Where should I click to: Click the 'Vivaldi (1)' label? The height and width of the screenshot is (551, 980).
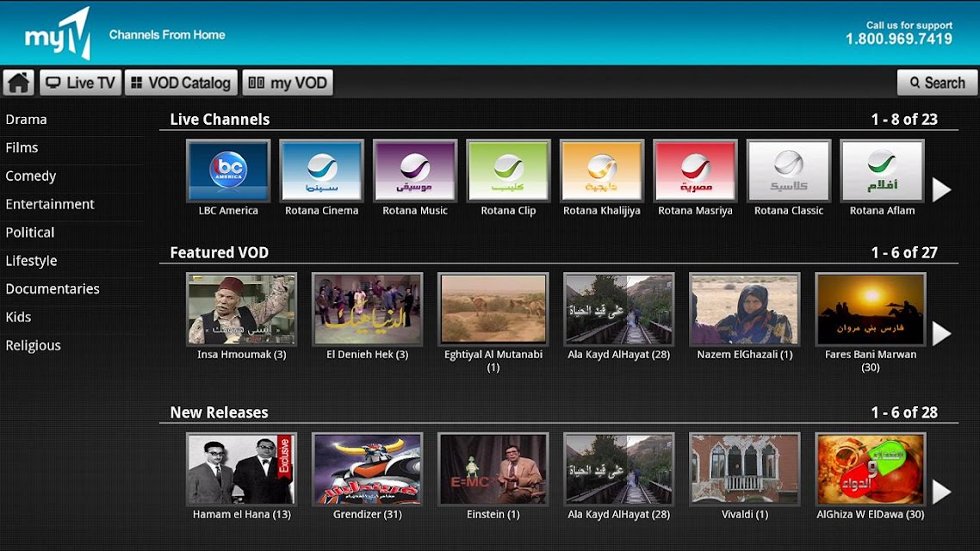744,515
